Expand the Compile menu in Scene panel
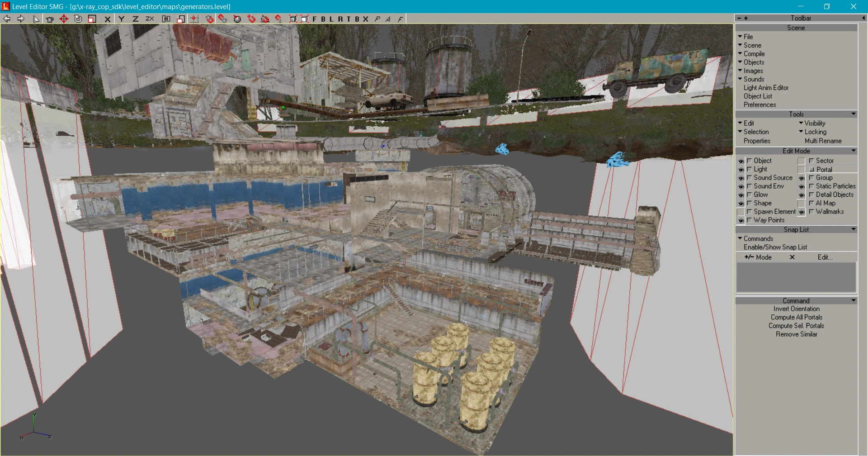This screenshot has width=868, height=456. coord(754,54)
